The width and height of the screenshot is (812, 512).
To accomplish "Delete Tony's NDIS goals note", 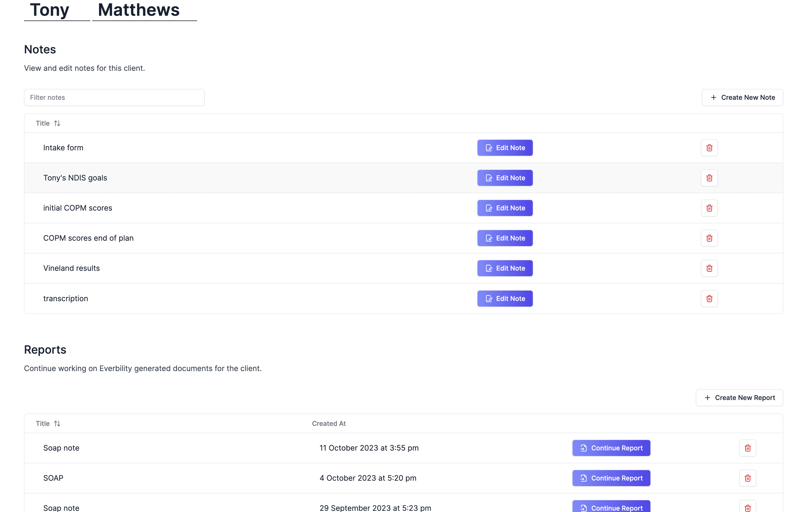I will point(709,178).
